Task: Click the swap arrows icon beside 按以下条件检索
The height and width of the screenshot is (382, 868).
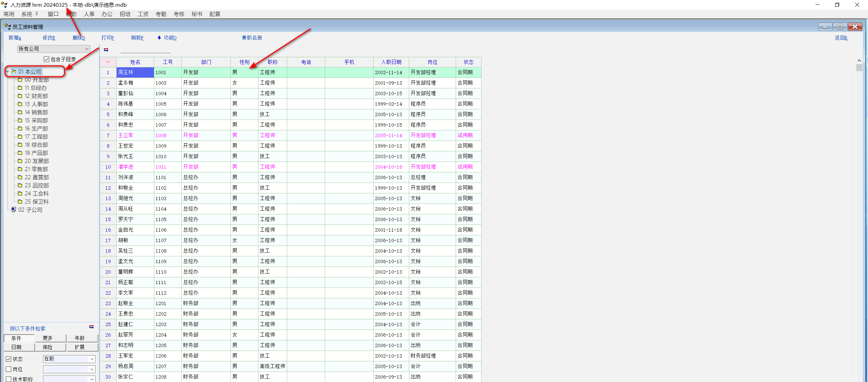Action: coord(91,327)
